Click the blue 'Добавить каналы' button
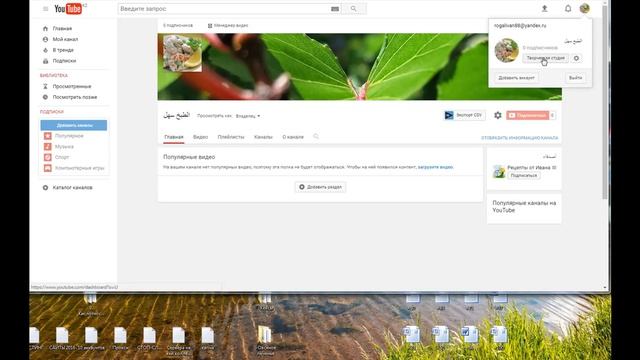640x360 pixels. [74, 125]
